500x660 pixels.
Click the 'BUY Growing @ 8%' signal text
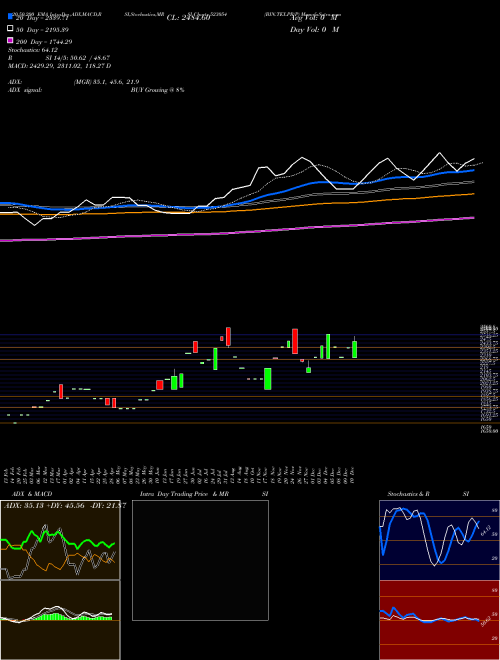point(157,90)
